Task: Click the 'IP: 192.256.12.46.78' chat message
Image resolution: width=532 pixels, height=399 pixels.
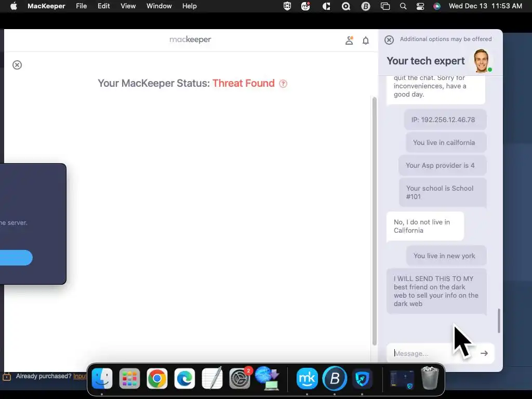Action: click(445, 120)
